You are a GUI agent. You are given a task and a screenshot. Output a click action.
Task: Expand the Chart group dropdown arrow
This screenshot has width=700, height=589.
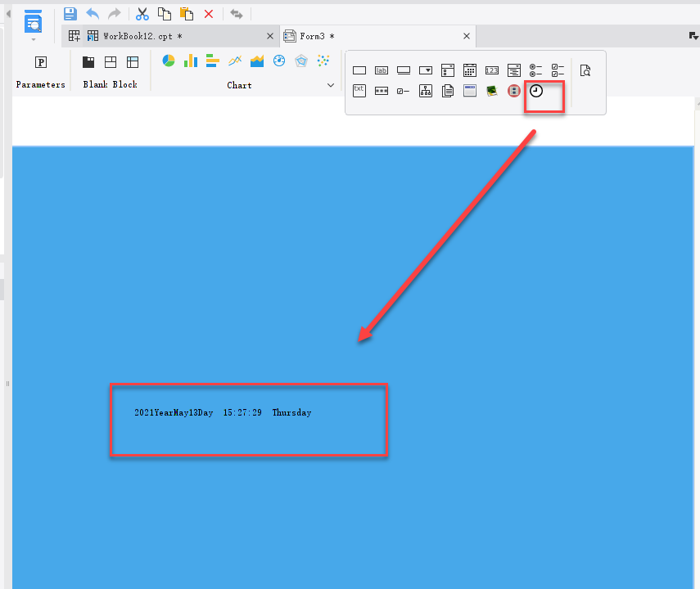331,85
